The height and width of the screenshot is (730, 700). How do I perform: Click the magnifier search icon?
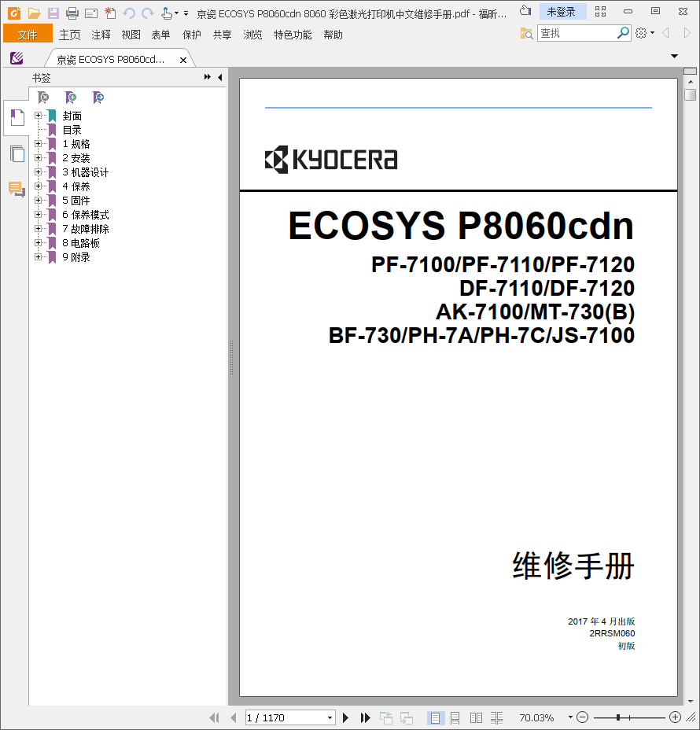tap(623, 33)
